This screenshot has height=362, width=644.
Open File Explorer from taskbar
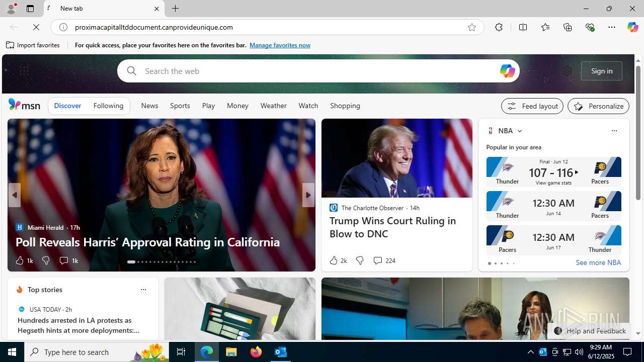pos(231,352)
